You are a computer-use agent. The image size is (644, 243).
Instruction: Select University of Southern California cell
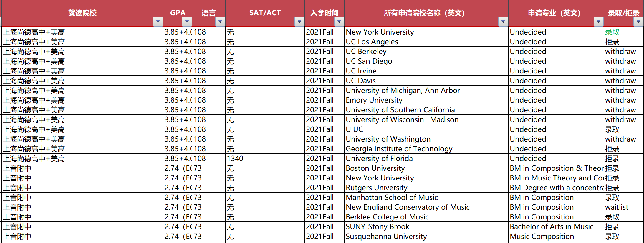tap(426, 110)
